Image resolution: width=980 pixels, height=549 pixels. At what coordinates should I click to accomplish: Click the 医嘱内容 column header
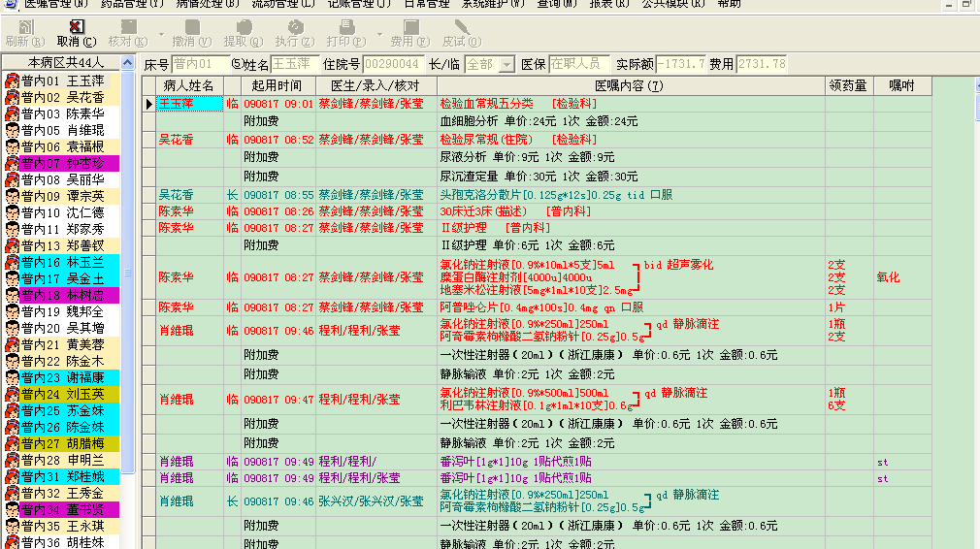point(630,85)
